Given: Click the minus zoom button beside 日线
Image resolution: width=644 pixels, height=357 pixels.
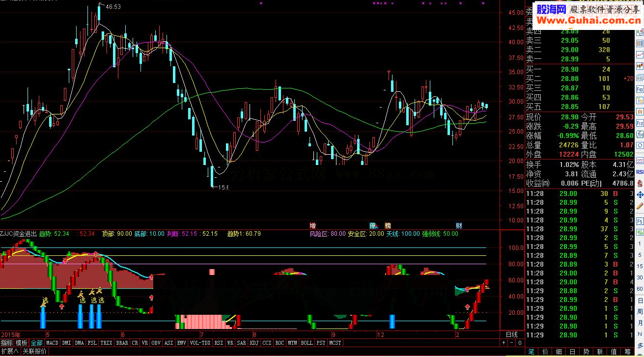Looking at the screenshot, I should coord(511,343).
